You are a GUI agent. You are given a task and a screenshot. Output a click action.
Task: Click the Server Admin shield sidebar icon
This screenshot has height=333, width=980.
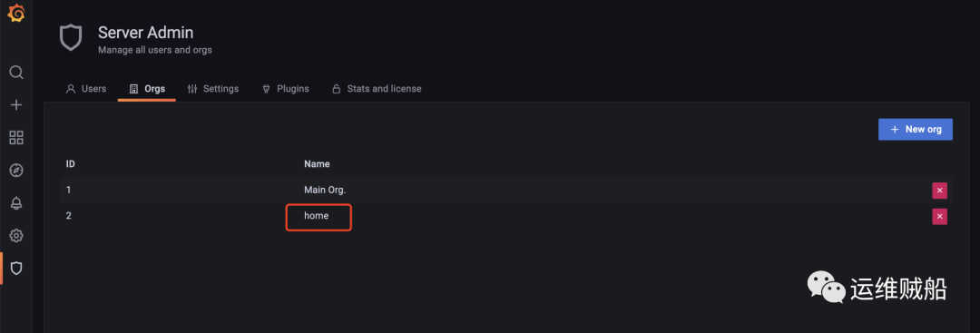tap(16, 268)
